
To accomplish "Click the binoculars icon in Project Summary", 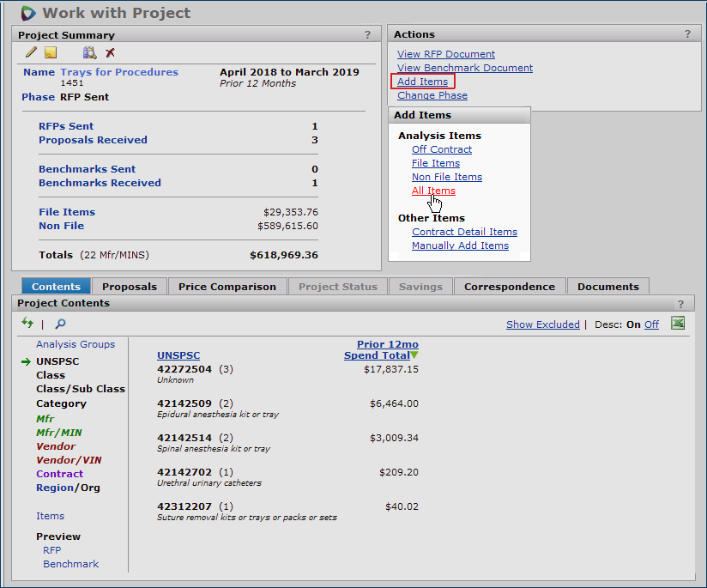I will click(x=89, y=53).
